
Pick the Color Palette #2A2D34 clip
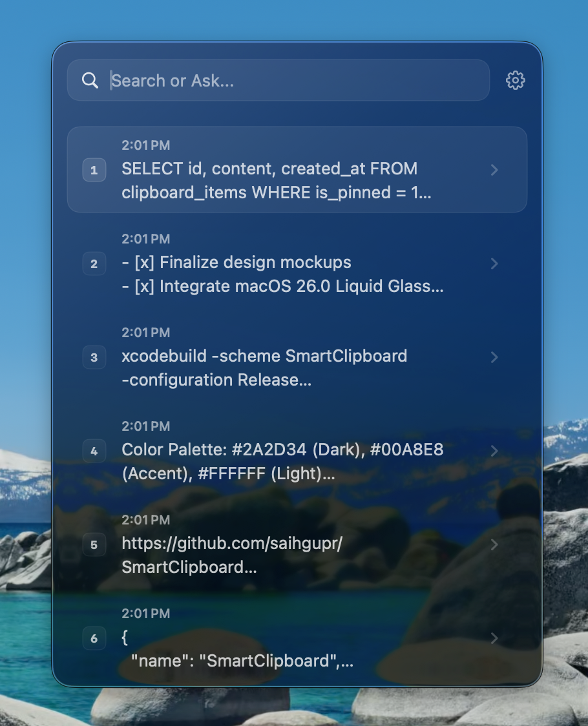point(297,450)
